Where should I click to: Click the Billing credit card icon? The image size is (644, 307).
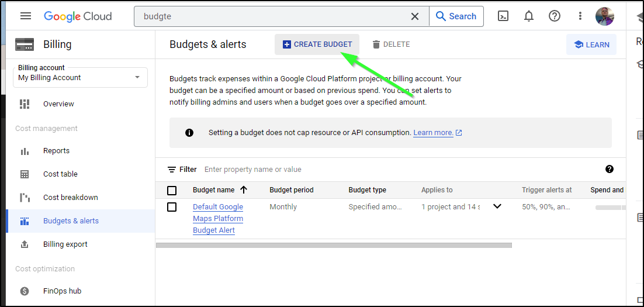(25, 44)
